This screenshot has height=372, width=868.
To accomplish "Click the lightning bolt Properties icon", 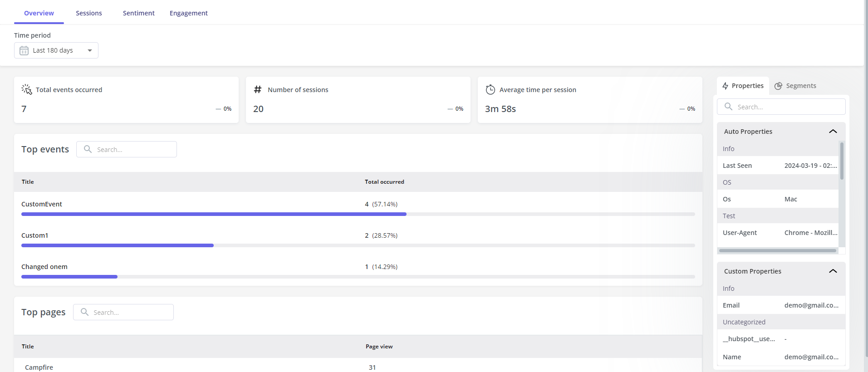I will click(725, 86).
